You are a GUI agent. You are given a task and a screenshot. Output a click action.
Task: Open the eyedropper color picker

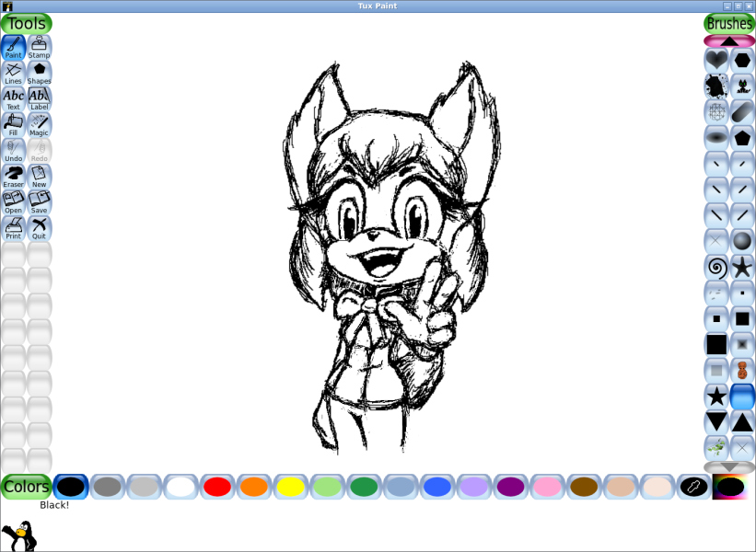click(693, 487)
